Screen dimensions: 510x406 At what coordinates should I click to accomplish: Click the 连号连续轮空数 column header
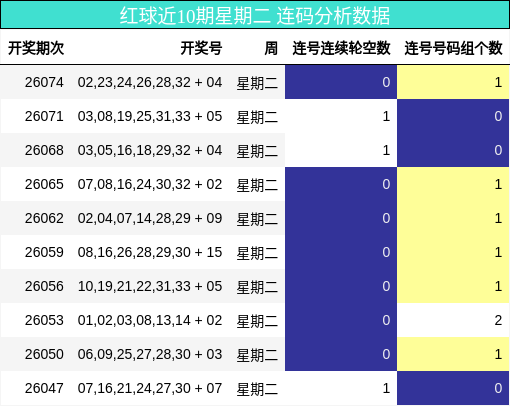coord(341,48)
